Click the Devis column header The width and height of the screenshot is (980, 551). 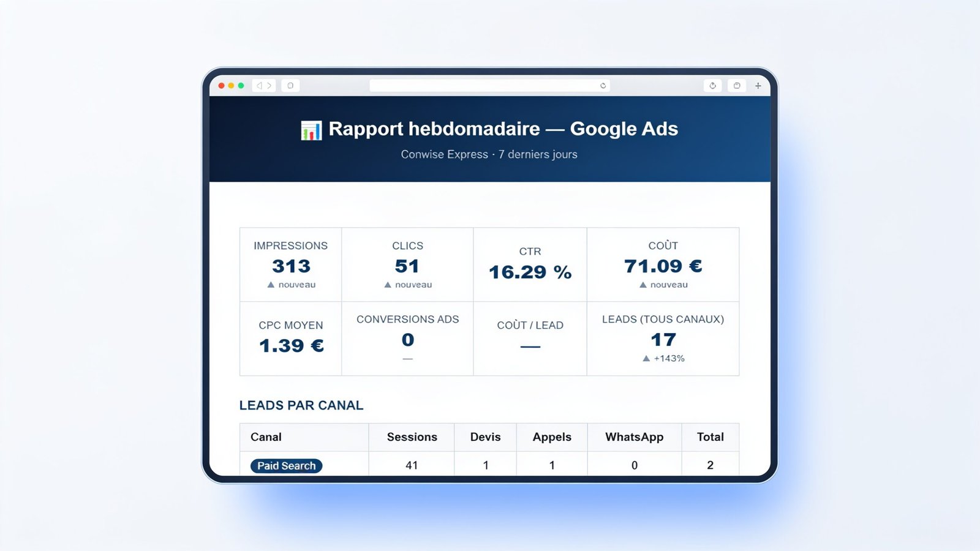pos(485,437)
